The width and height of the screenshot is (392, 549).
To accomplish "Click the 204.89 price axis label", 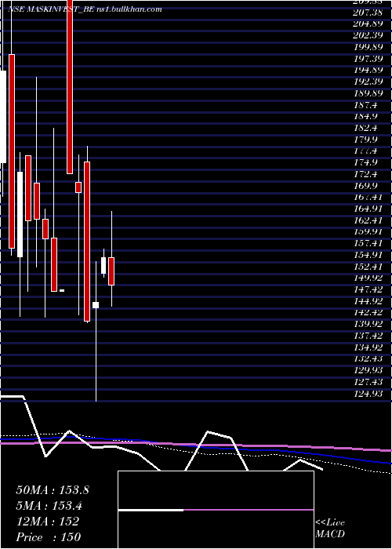I will pyautogui.click(x=369, y=24).
